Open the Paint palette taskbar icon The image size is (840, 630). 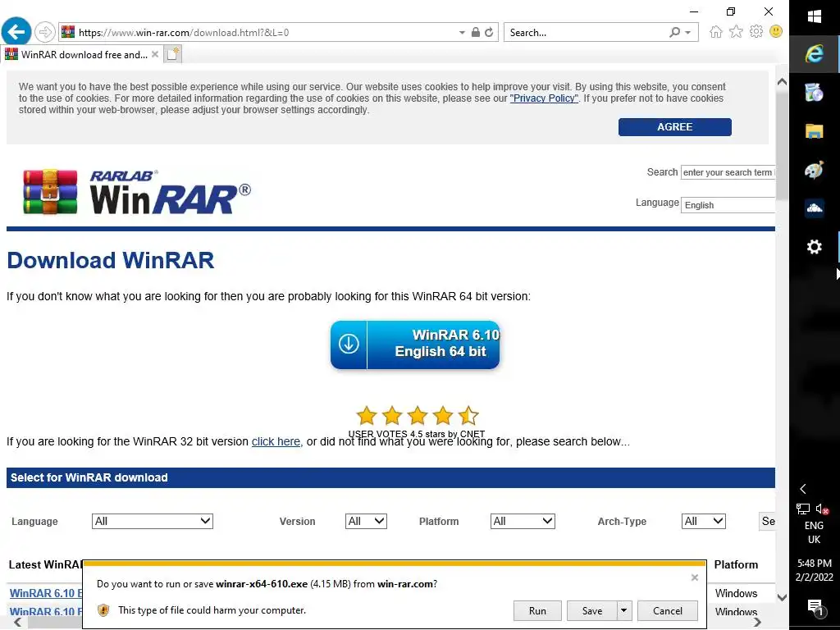click(815, 171)
